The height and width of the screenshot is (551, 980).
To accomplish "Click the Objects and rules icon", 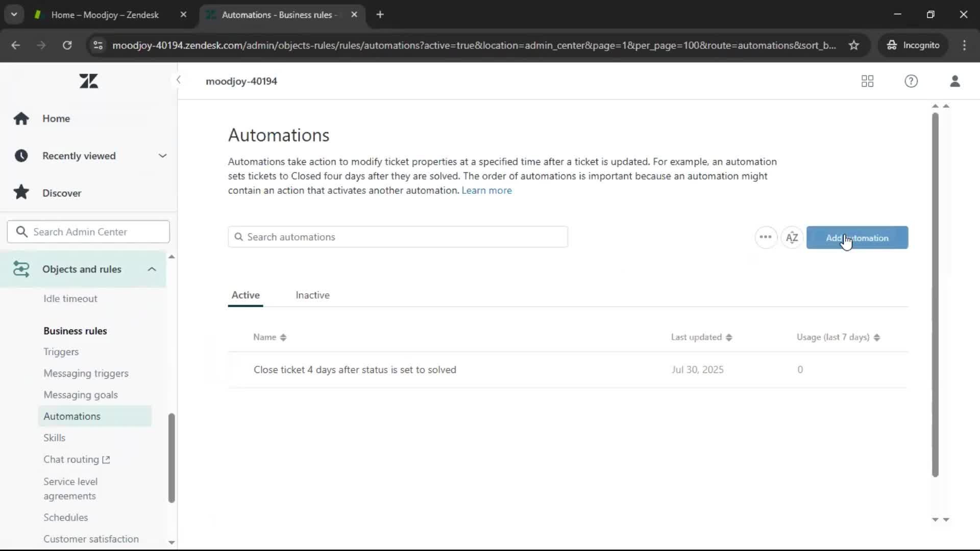I will [x=21, y=269].
